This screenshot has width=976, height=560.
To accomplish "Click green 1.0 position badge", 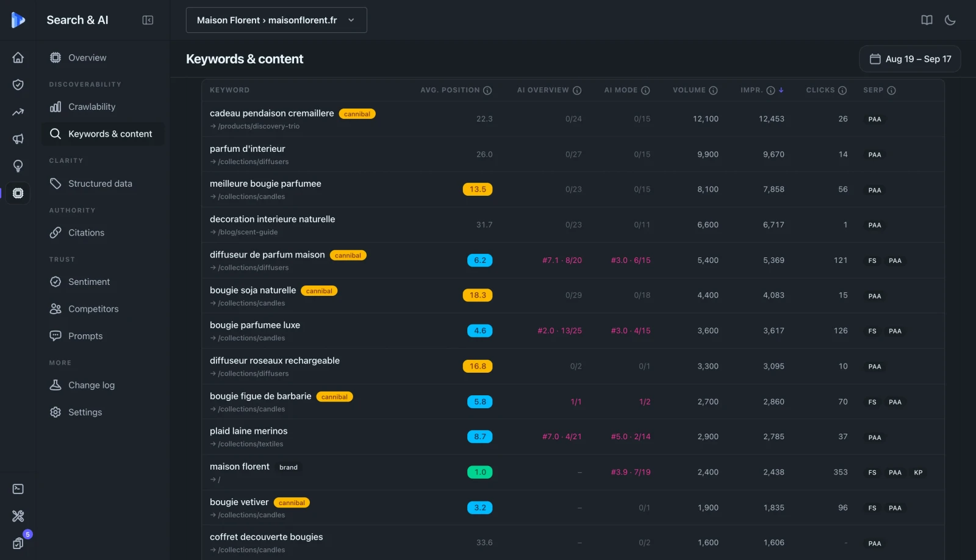I will [480, 472].
